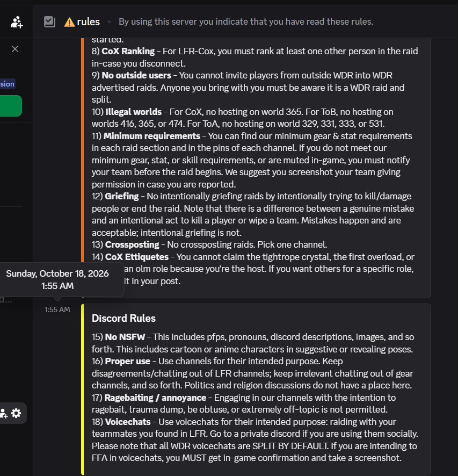Screen dimensions: 458x476
Task: Click the "rules" channel name in header
Action: [88, 22]
